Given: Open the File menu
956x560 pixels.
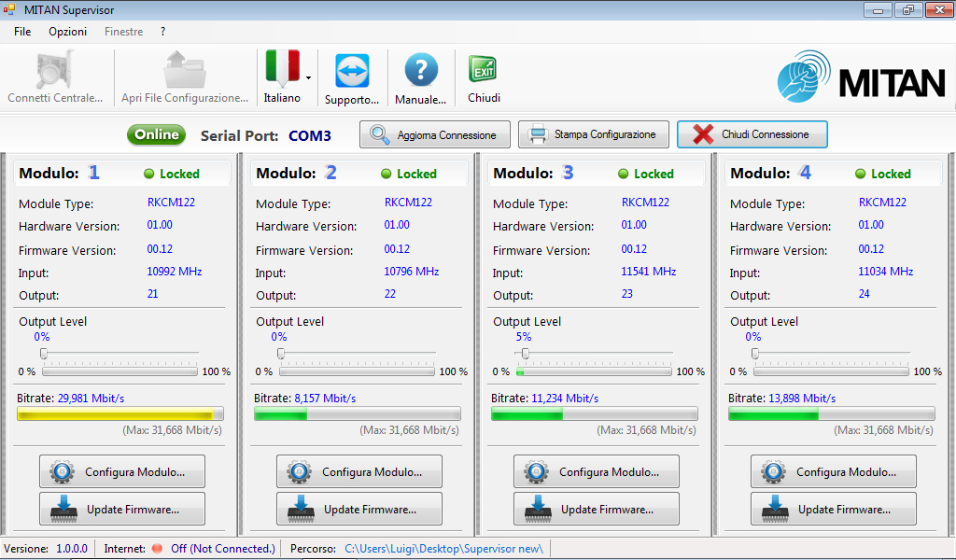Looking at the screenshot, I should (22, 32).
